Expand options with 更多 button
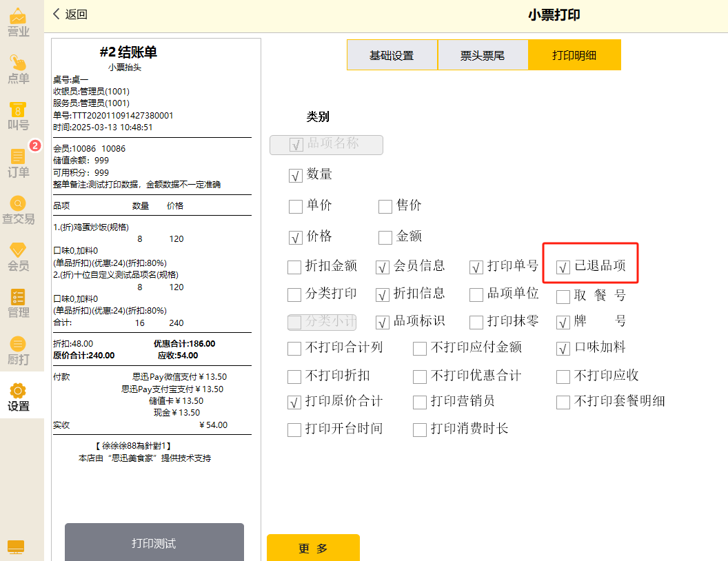 313,549
